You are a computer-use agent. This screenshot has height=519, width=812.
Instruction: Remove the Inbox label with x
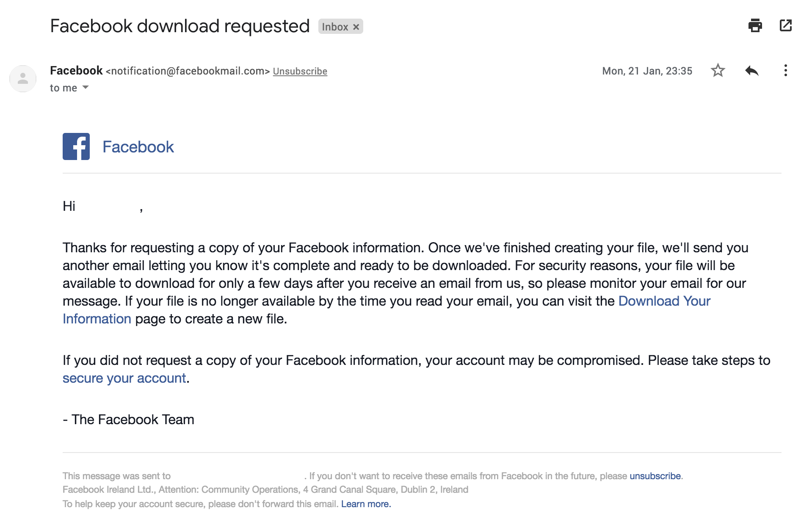pyautogui.click(x=356, y=27)
